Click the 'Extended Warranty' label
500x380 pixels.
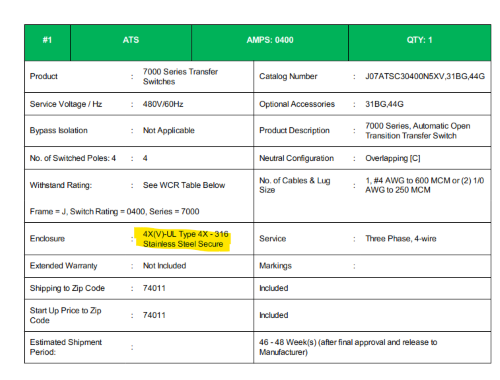[63, 266]
